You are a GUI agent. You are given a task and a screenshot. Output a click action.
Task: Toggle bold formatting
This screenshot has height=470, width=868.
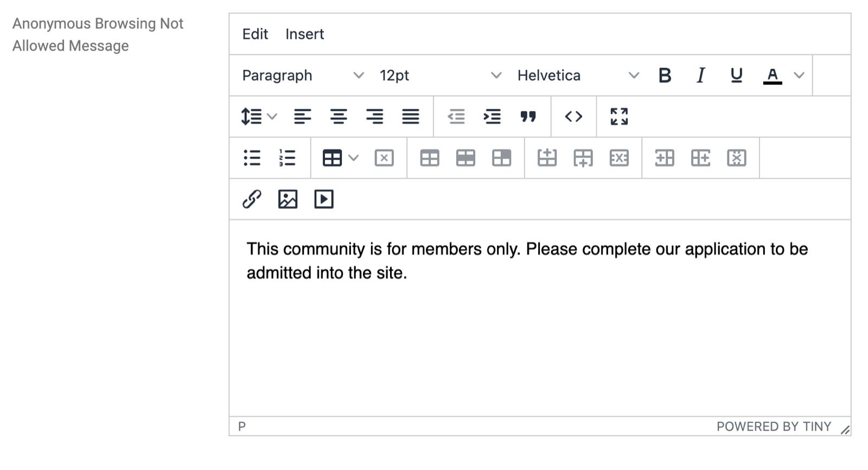click(x=665, y=75)
